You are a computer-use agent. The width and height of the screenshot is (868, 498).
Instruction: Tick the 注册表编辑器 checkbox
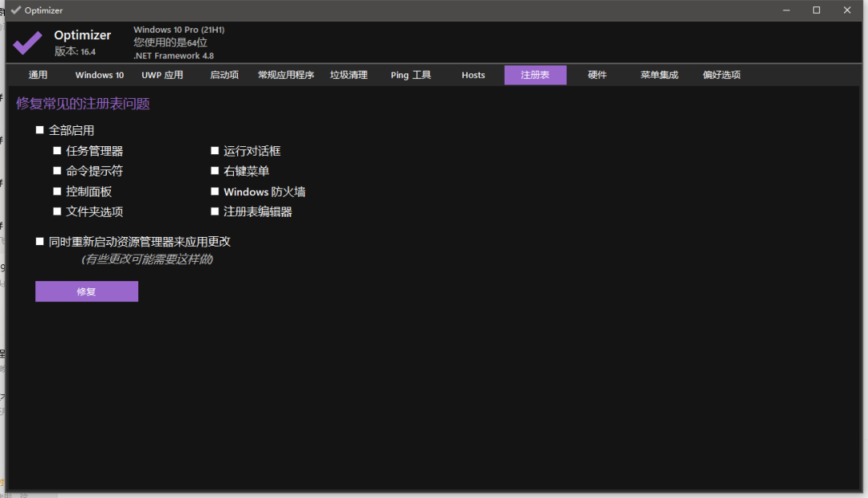[x=215, y=211]
